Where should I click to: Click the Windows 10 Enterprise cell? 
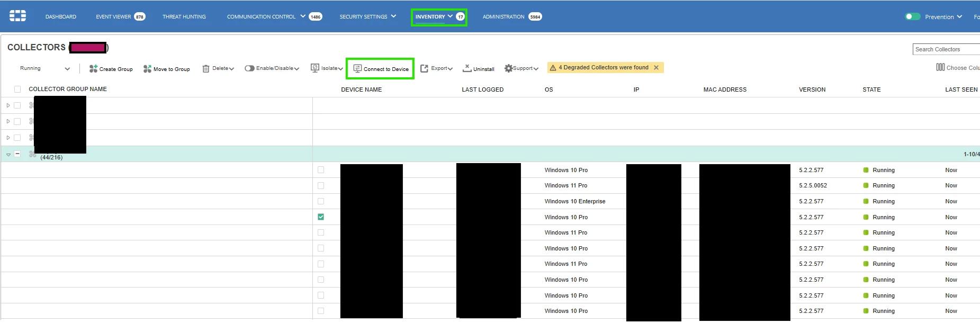coord(575,201)
